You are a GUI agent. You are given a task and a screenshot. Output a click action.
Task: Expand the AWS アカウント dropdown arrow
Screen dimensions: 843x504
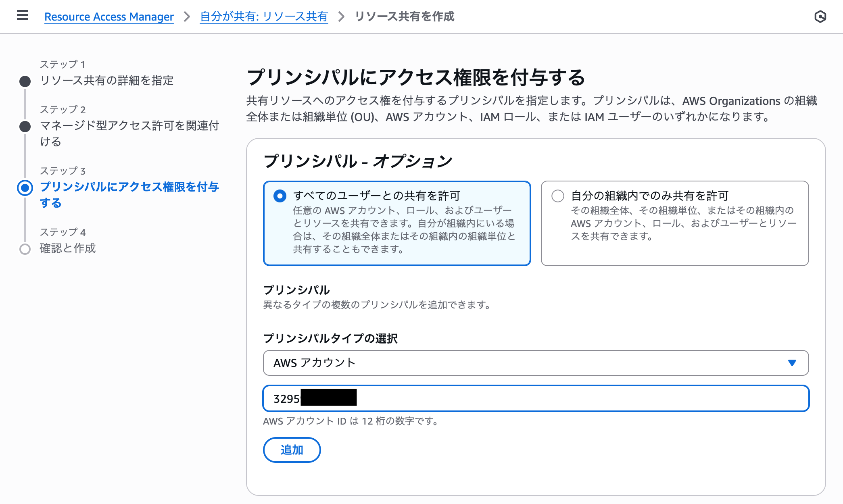[x=791, y=363]
